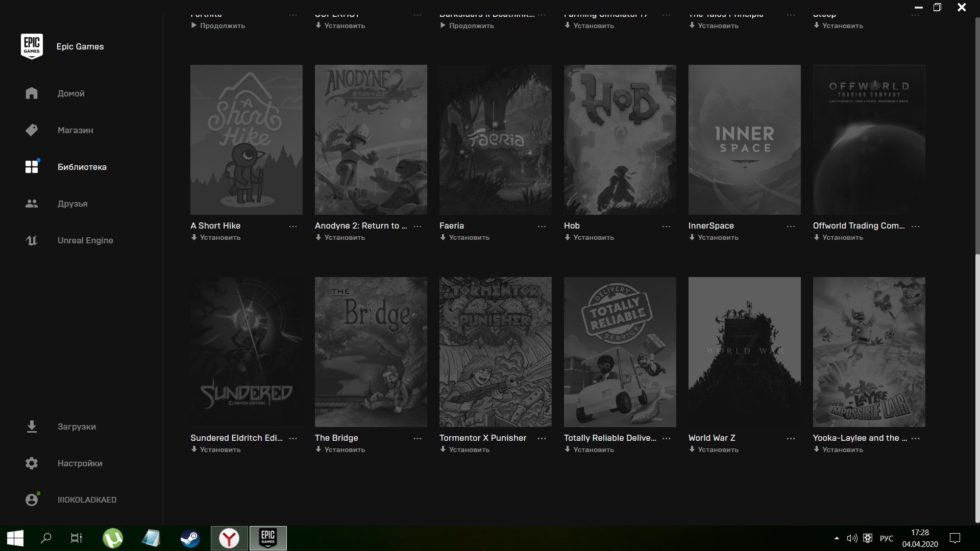Select the Библиотека grid icon
Viewport: 980px width, 551px height.
click(x=32, y=167)
